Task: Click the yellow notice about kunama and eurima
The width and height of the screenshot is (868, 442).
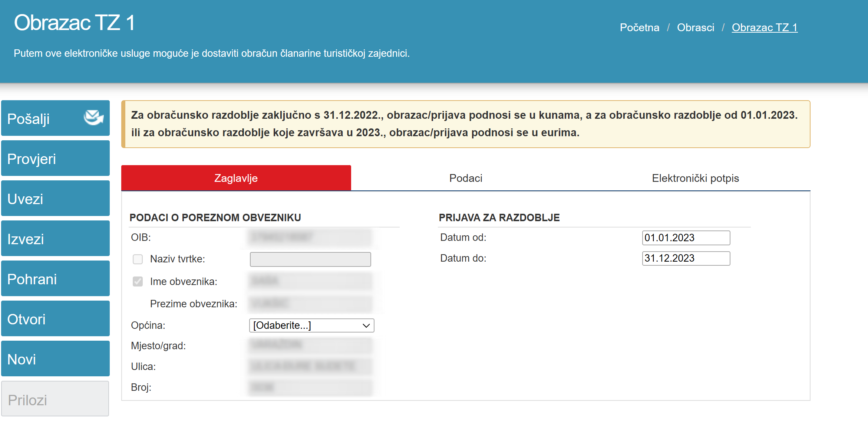Action: (x=466, y=124)
